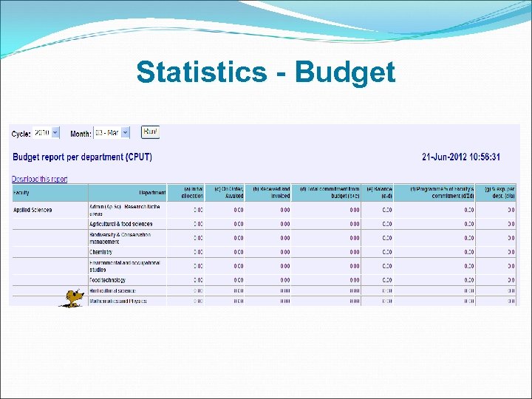This screenshot has width=532, height=399.
Task: Click the cartoon mouse image
Action: 72,299
